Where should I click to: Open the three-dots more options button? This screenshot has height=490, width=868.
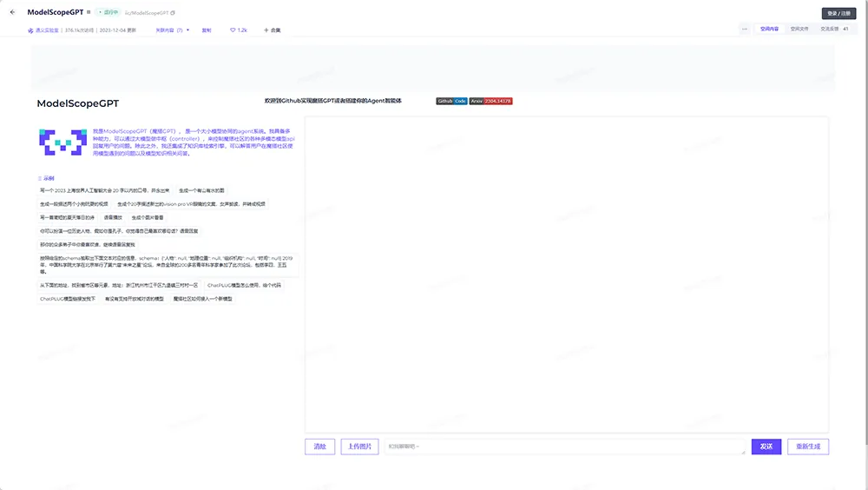(x=745, y=29)
